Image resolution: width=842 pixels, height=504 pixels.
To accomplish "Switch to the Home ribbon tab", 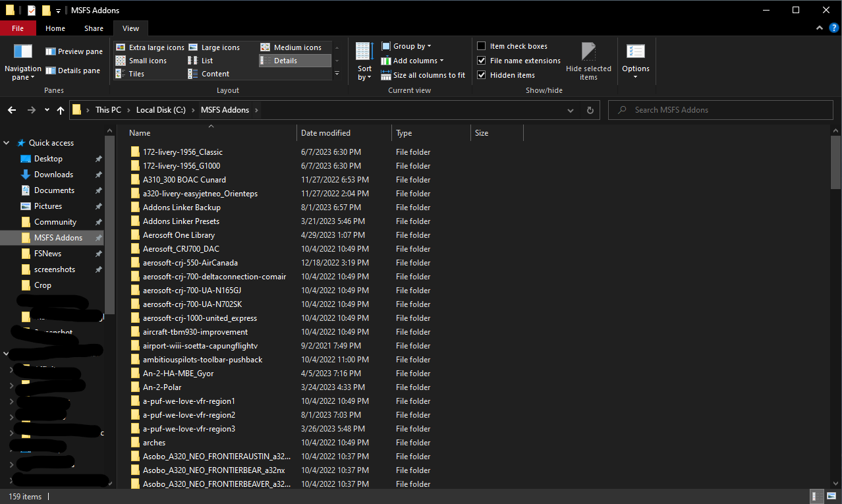I will coord(55,28).
